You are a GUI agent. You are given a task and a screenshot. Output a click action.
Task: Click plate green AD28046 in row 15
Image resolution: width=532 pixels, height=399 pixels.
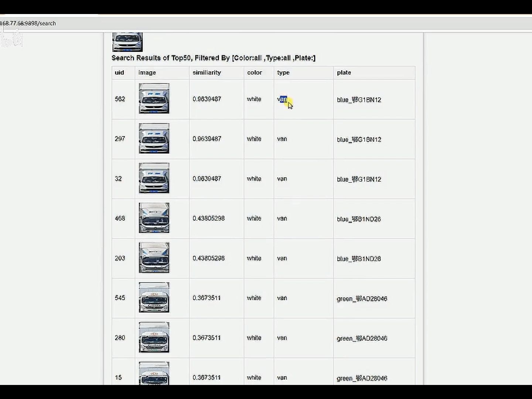362,378
